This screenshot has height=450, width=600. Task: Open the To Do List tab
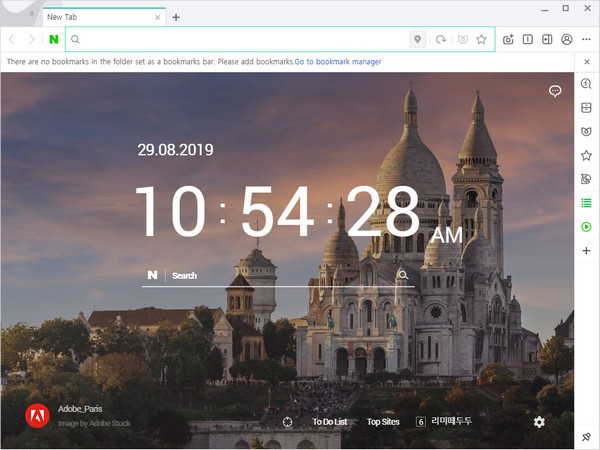[x=329, y=422]
